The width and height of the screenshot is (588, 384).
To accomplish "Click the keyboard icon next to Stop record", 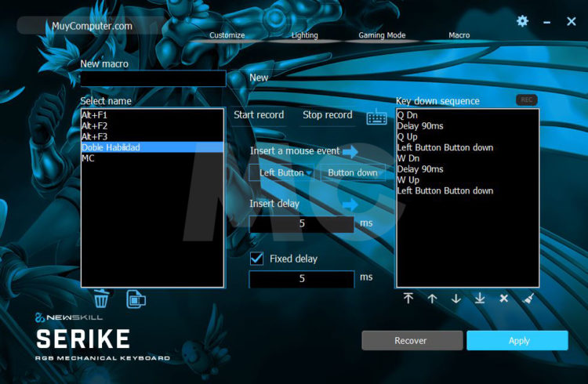I will pos(376,116).
